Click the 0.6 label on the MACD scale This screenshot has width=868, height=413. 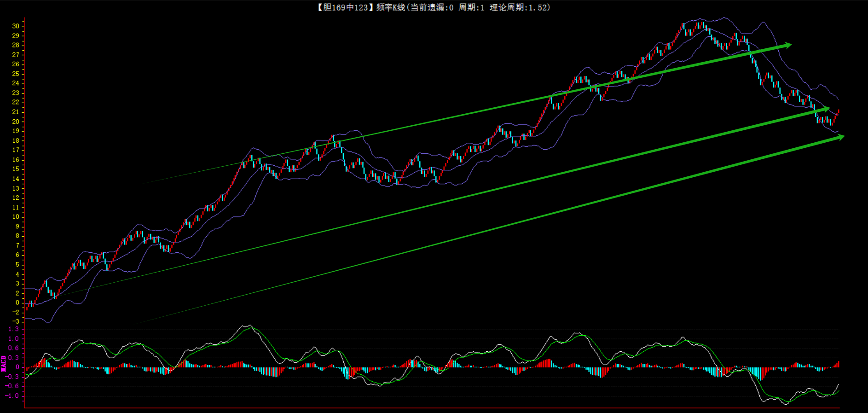[13, 349]
